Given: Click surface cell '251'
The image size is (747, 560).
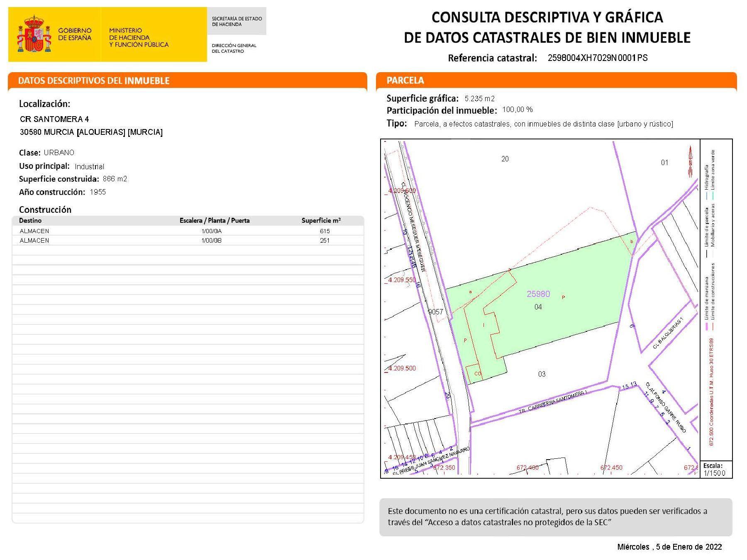Looking at the screenshot, I should click(x=325, y=241).
